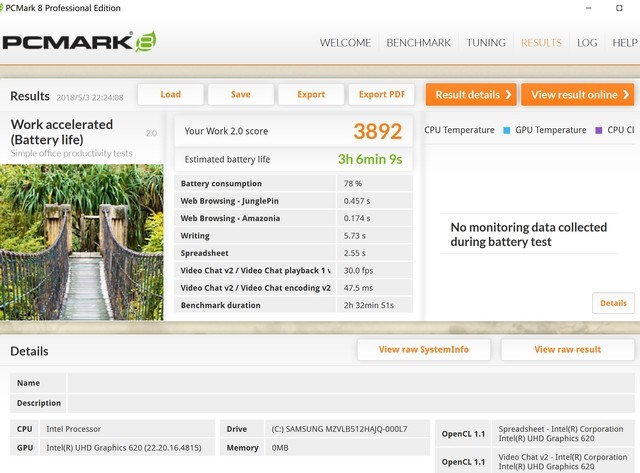Click the Load button
This screenshot has width=640, height=473.
[x=171, y=94]
